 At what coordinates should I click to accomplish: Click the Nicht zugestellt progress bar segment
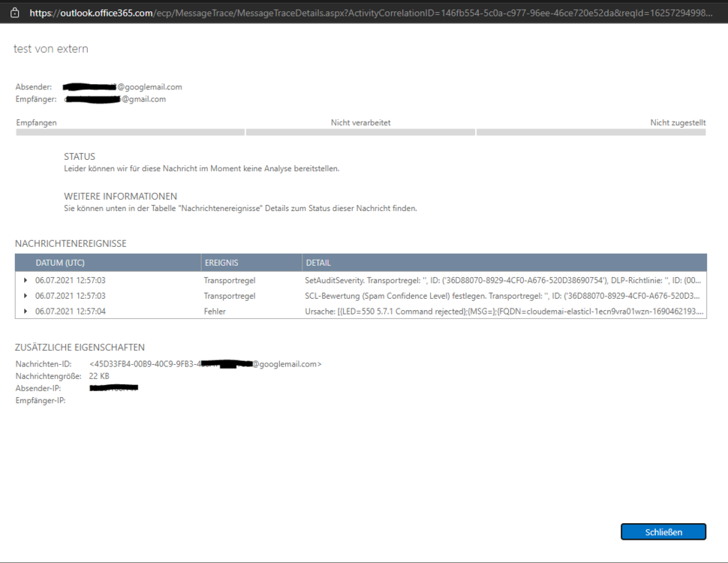point(591,132)
